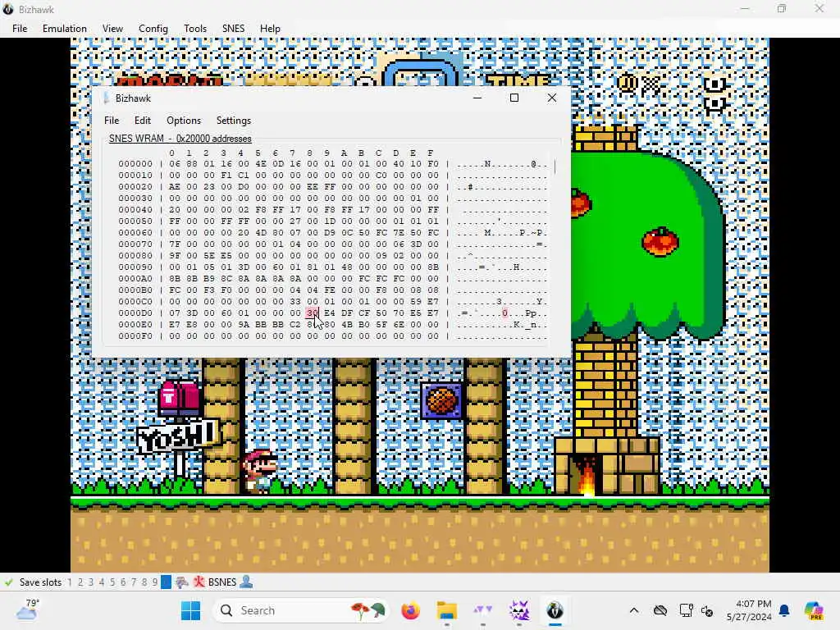Screen dimensions: 840x630
Task: Open the purple triangles taskbar app
Action: pos(482,610)
